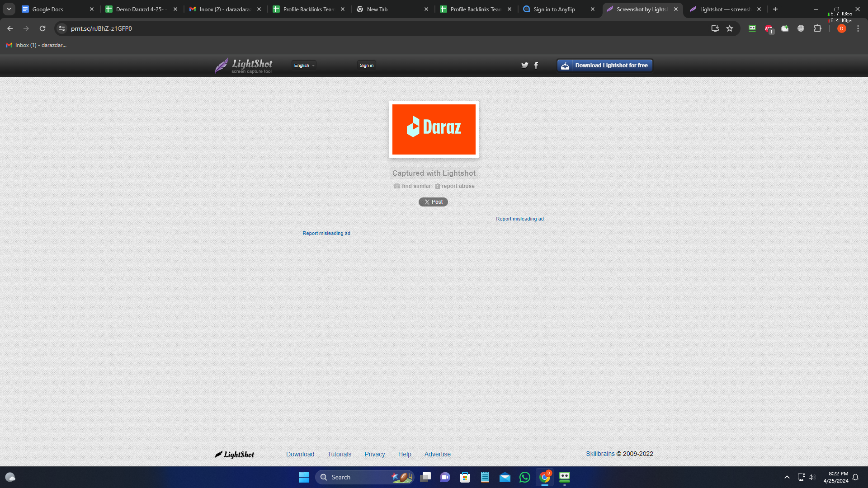Click Download Lightshot for free button
This screenshot has height=488, width=868.
click(x=604, y=66)
